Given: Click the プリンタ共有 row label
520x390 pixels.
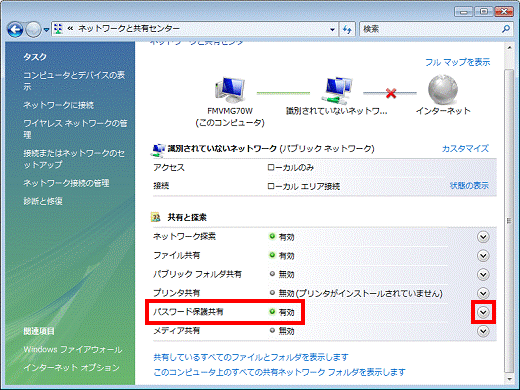Looking at the screenshot, I should [176, 293].
